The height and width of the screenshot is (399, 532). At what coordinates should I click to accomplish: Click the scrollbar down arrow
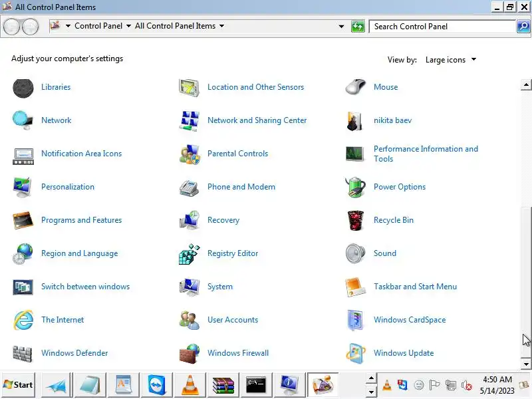[526, 364]
